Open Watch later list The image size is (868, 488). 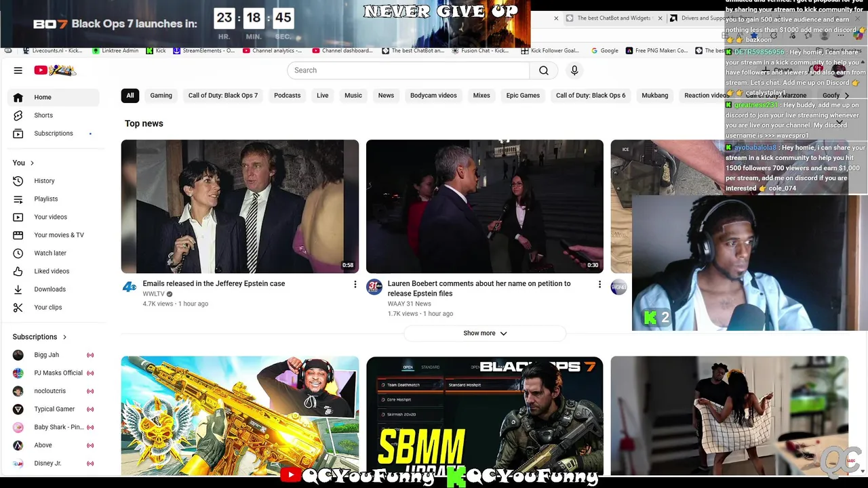pos(54,253)
